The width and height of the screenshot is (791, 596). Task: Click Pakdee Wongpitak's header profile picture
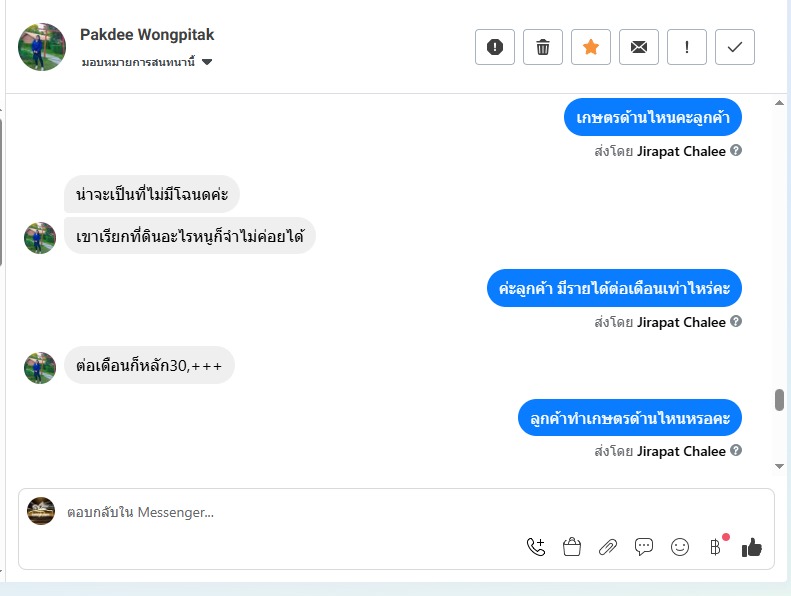[x=42, y=47]
